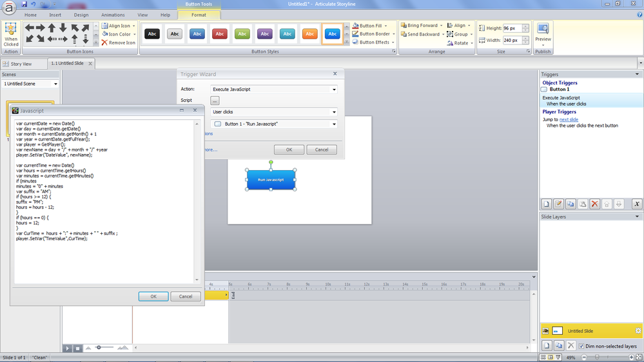Switch to the Insert ribbon tab

[55, 14]
